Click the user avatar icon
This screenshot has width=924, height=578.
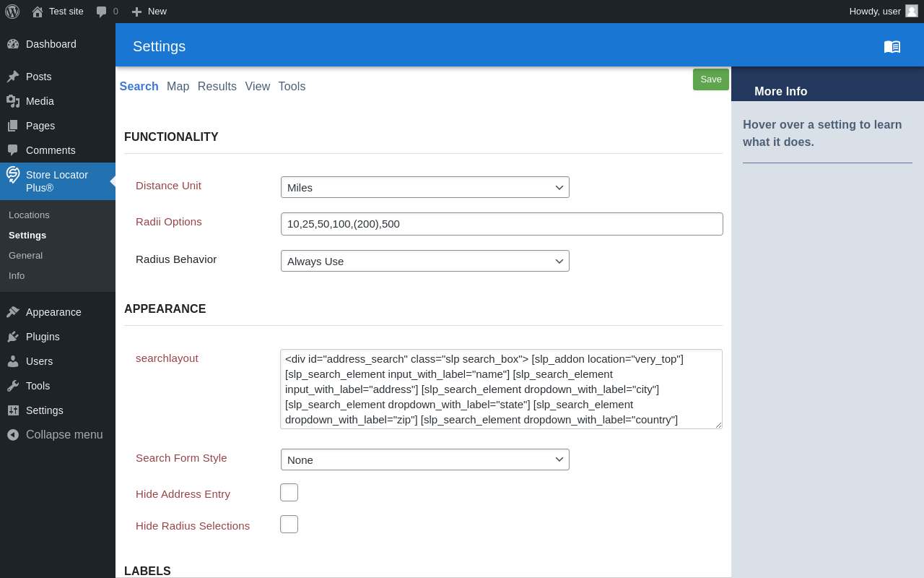[x=912, y=11]
